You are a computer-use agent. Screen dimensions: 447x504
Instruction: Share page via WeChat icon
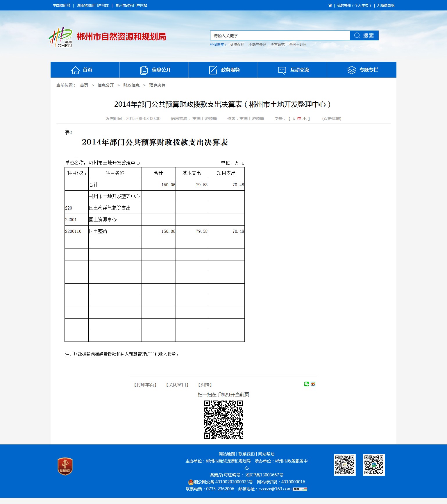307,384
